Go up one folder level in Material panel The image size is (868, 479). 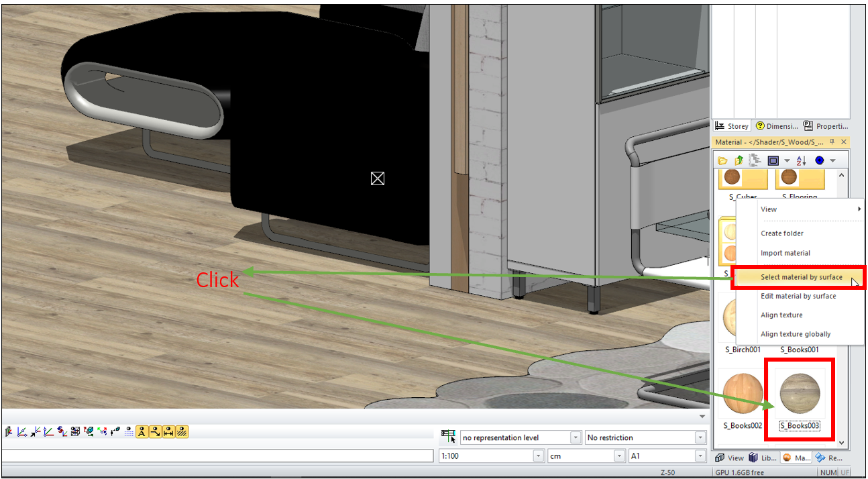[739, 161]
